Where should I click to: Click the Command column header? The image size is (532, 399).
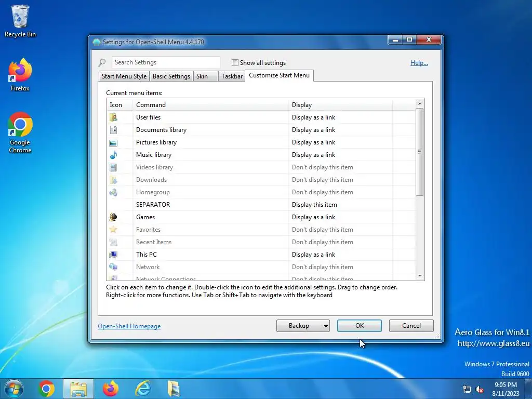point(211,105)
